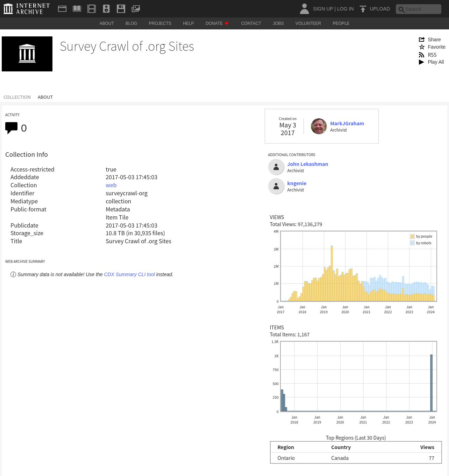
Task: Open the Audio speaker icon
Action: (106, 9)
